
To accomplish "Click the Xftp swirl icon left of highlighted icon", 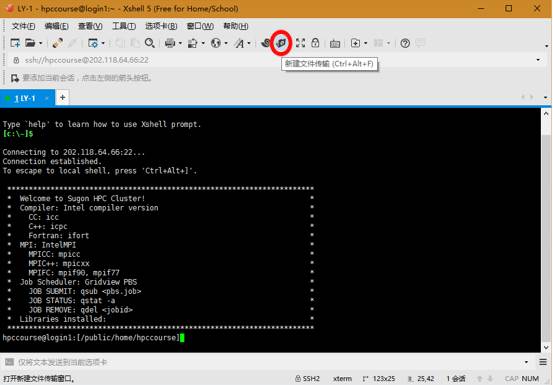I will 266,43.
